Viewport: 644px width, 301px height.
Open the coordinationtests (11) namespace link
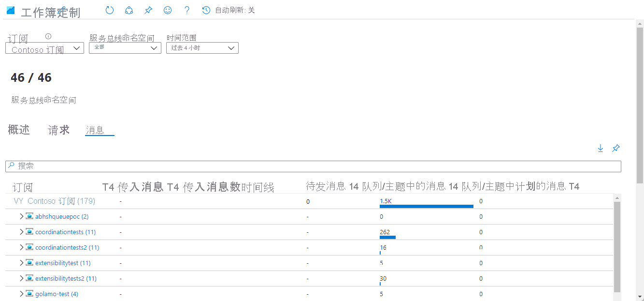click(66, 232)
